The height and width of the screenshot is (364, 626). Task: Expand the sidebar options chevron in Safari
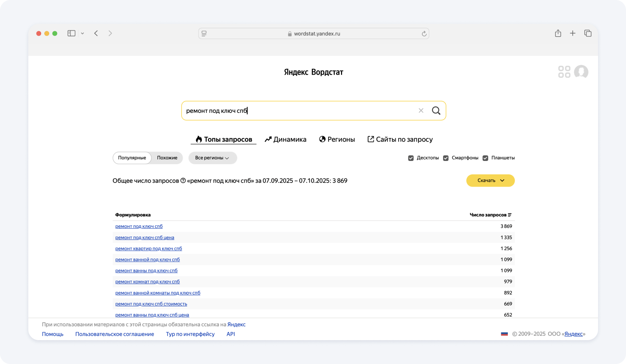[82, 34]
